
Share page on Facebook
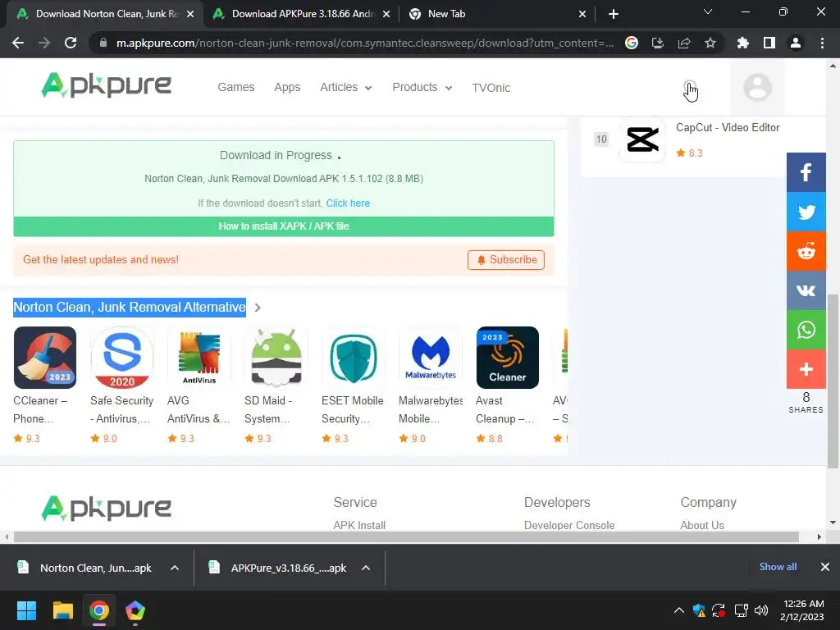[806, 172]
